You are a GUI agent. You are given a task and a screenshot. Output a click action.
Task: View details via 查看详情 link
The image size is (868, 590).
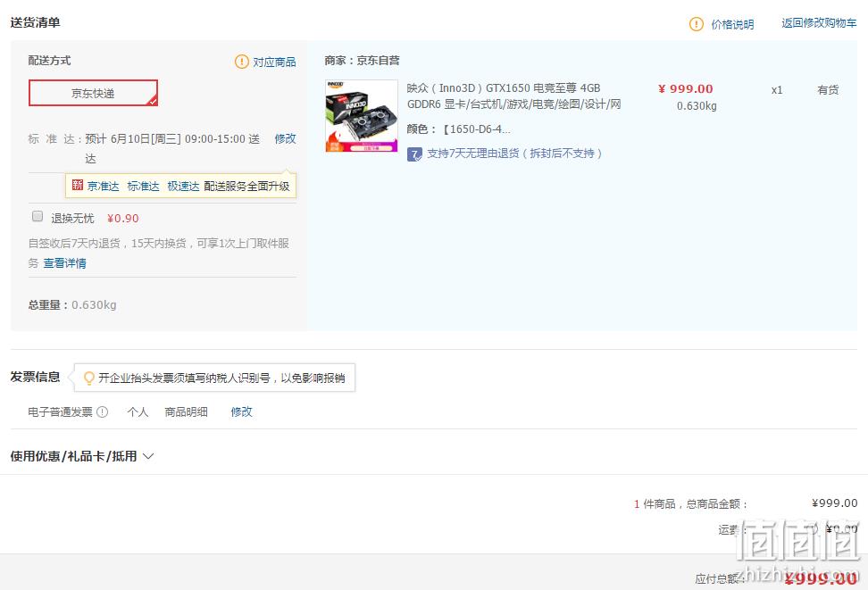[65, 263]
